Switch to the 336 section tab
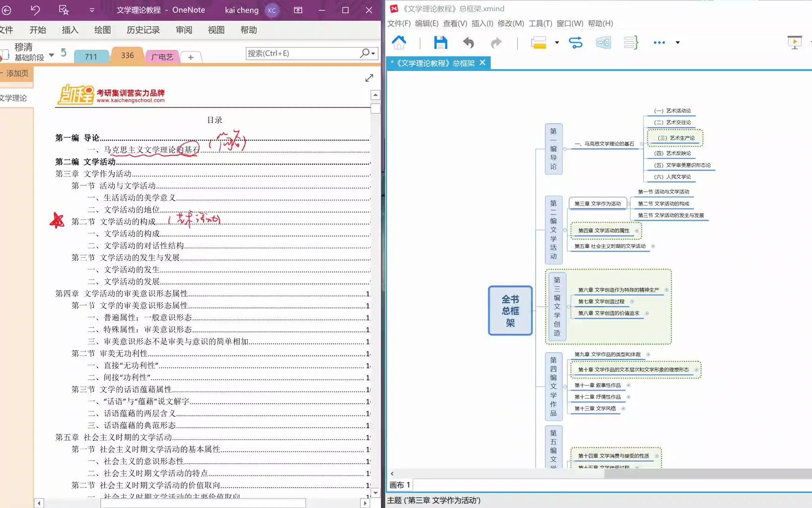The width and height of the screenshot is (812, 508). pyautogui.click(x=127, y=55)
